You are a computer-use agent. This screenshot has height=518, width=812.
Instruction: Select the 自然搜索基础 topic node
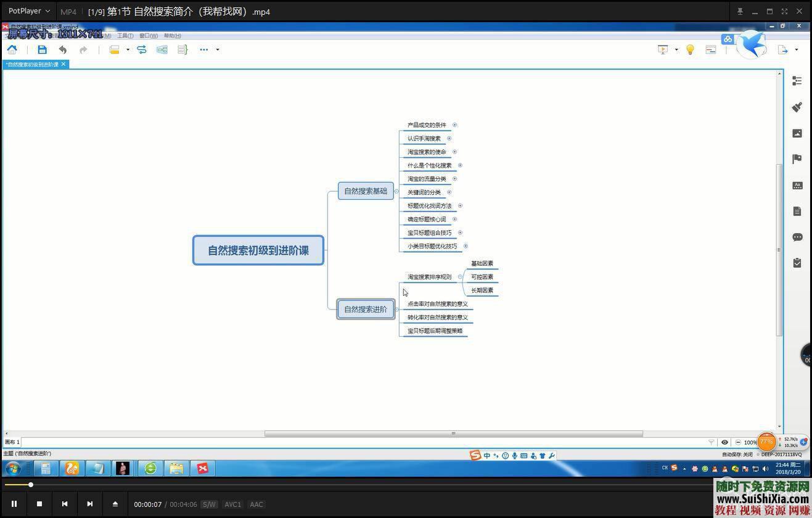click(x=366, y=191)
